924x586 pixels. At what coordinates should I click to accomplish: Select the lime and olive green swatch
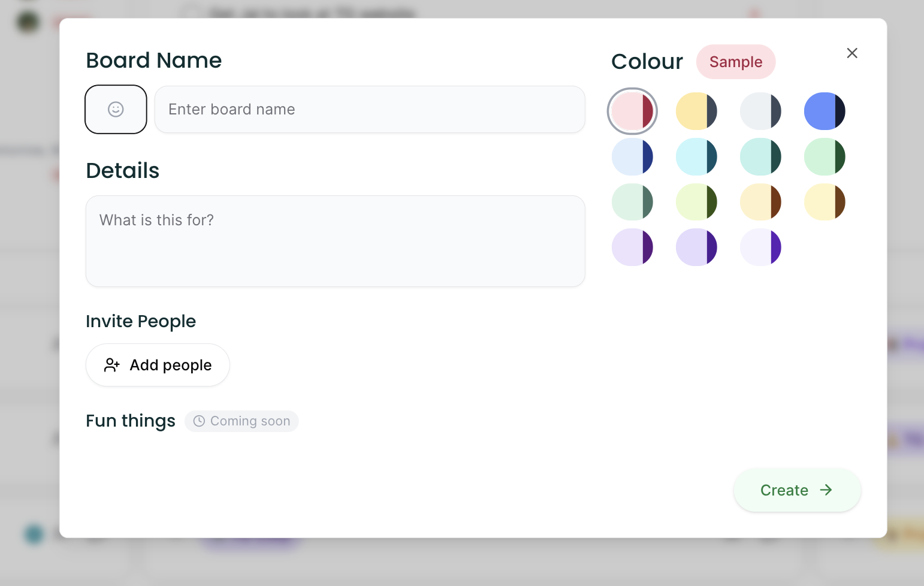click(x=696, y=202)
